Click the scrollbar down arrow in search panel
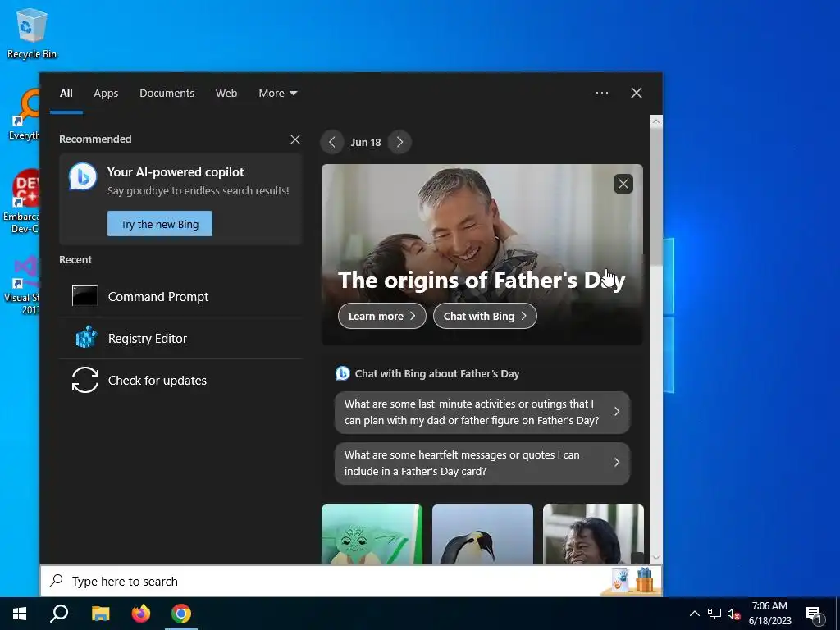 655,558
